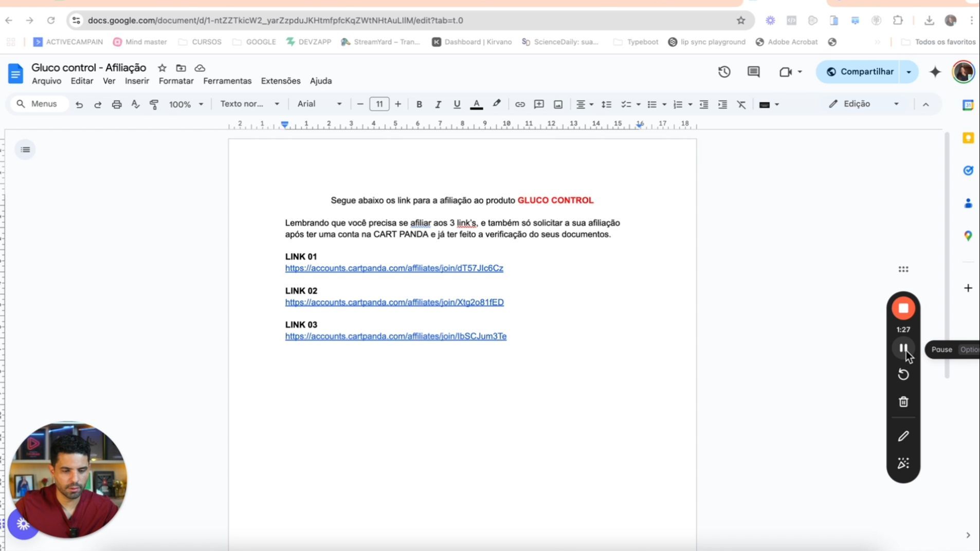Open the Gemini sparkle icon
This screenshot has width=980, height=551.
pos(935,72)
